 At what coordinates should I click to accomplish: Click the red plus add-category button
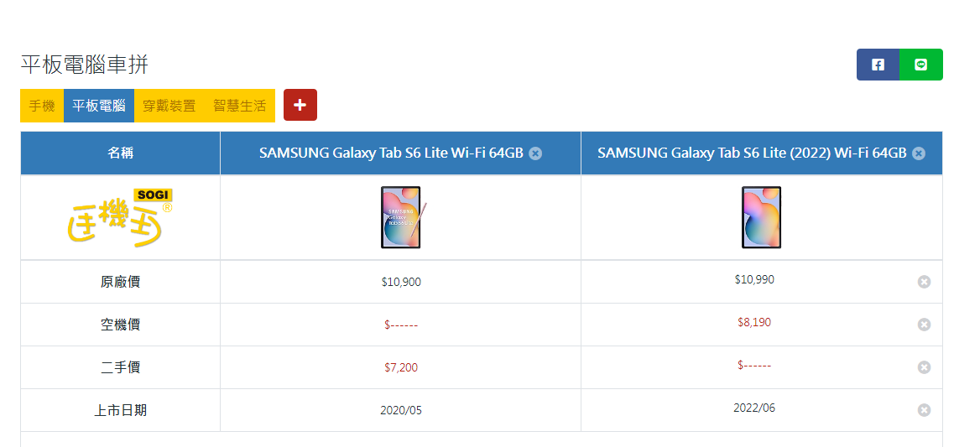[x=300, y=105]
